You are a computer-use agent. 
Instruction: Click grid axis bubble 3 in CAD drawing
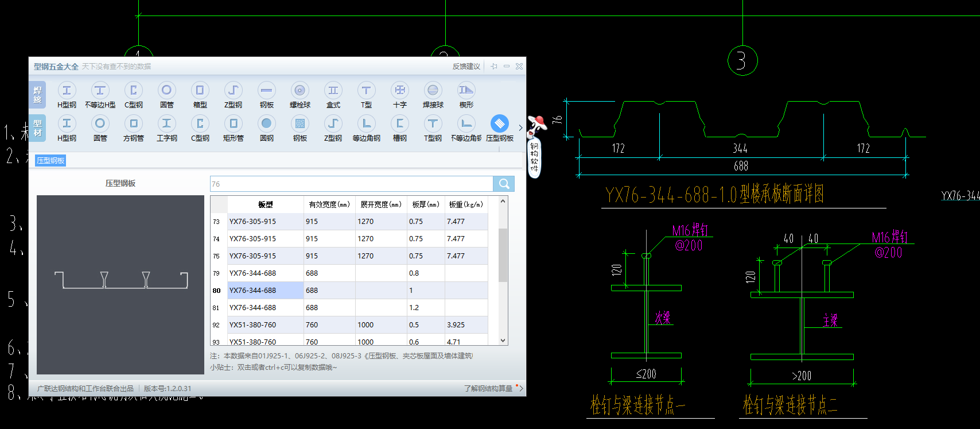click(x=742, y=60)
